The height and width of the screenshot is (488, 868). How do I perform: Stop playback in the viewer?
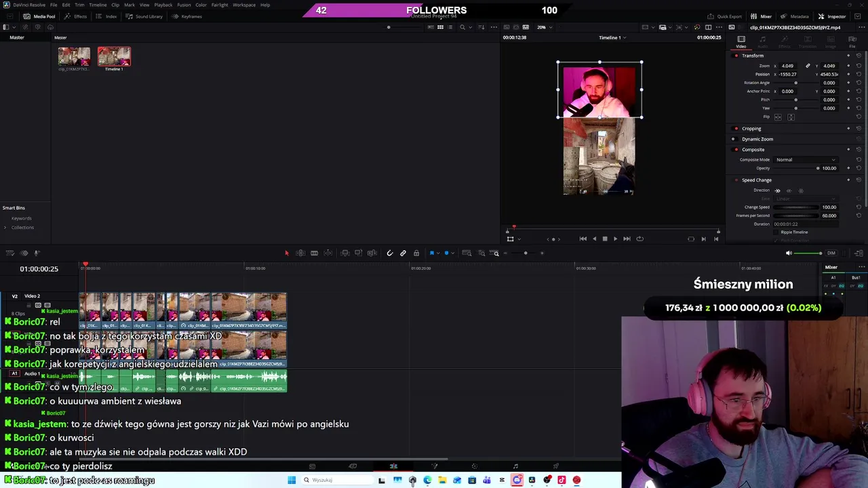(x=605, y=239)
